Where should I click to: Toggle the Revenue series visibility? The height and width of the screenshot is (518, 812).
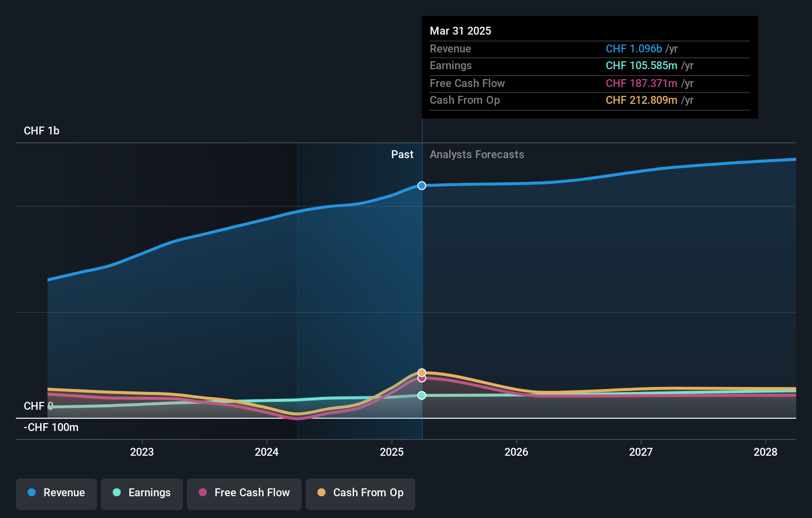(x=56, y=493)
